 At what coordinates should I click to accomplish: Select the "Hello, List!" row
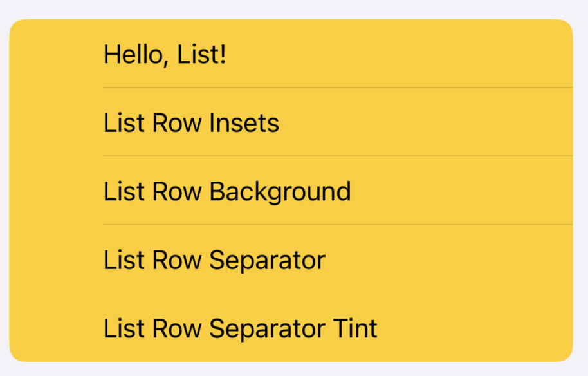[291, 54]
